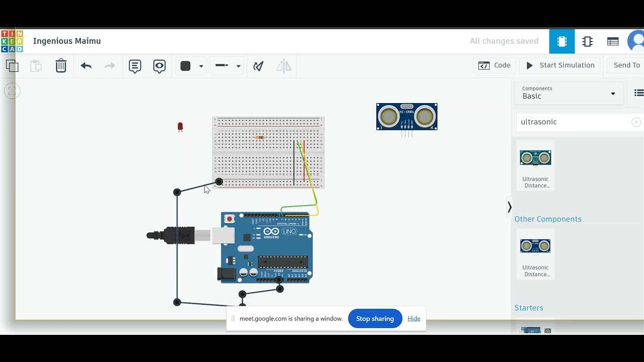Select Ultrasonic Distance sensor under Basic

[x=535, y=166]
